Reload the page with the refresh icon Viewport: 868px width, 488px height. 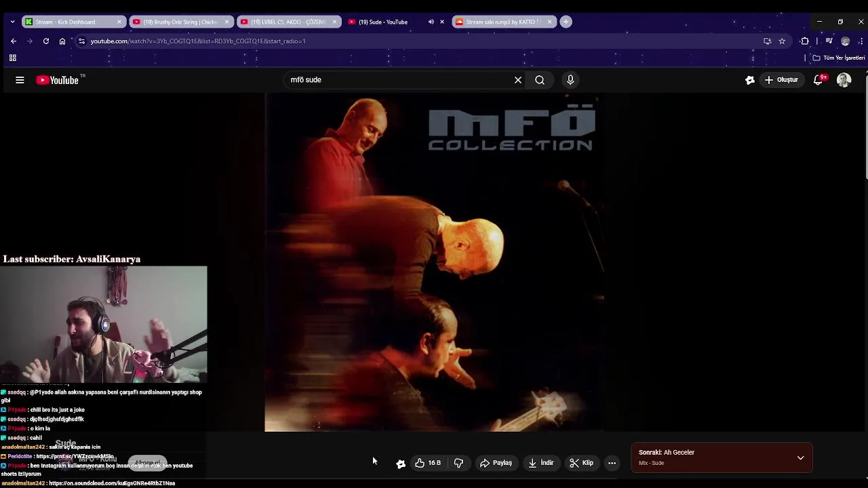pos(46,41)
